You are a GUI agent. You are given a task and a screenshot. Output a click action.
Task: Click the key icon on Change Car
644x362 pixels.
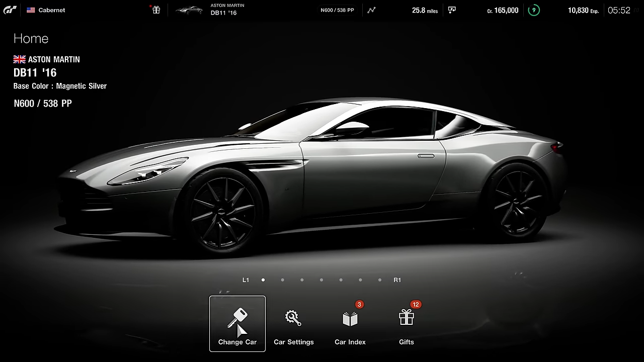[x=237, y=318]
